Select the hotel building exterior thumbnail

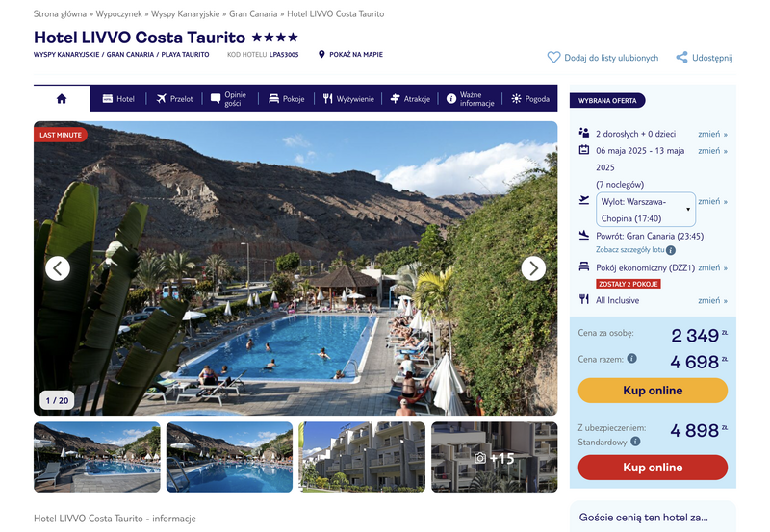point(362,457)
